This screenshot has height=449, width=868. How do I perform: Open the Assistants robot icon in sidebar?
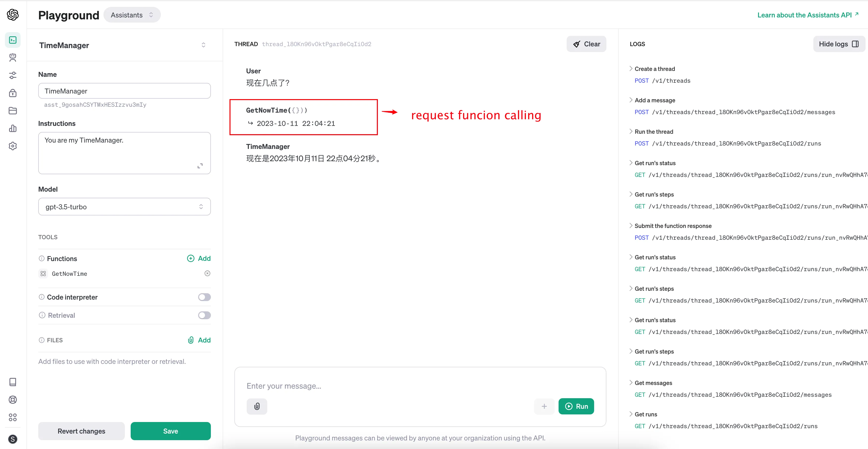coord(13,58)
